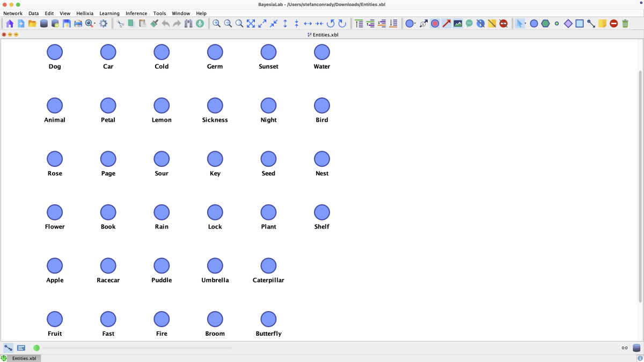Open the search magnifier dropdown arrow

click(95, 24)
